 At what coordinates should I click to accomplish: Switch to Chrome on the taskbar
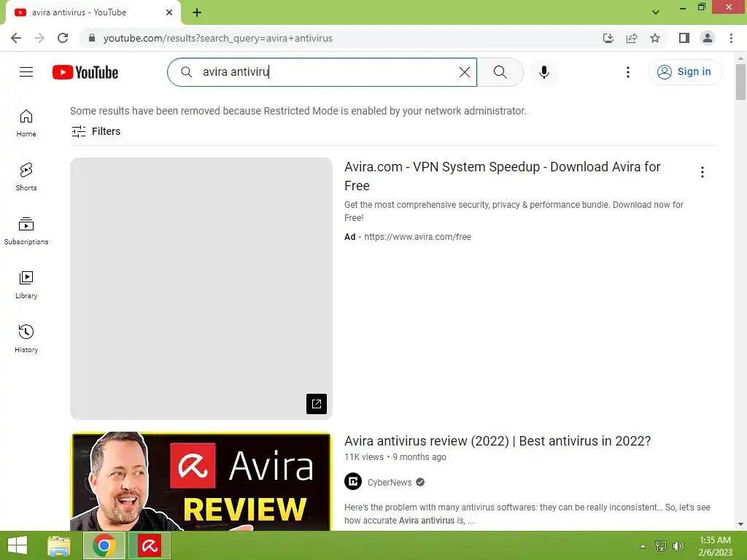point(104,545)
